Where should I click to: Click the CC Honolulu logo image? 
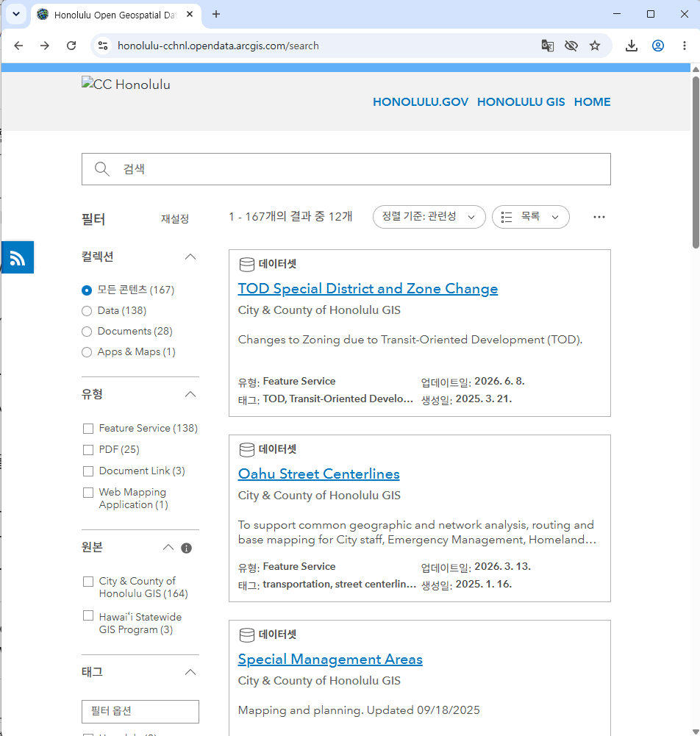pyautogui.click(x=126, y=85)
